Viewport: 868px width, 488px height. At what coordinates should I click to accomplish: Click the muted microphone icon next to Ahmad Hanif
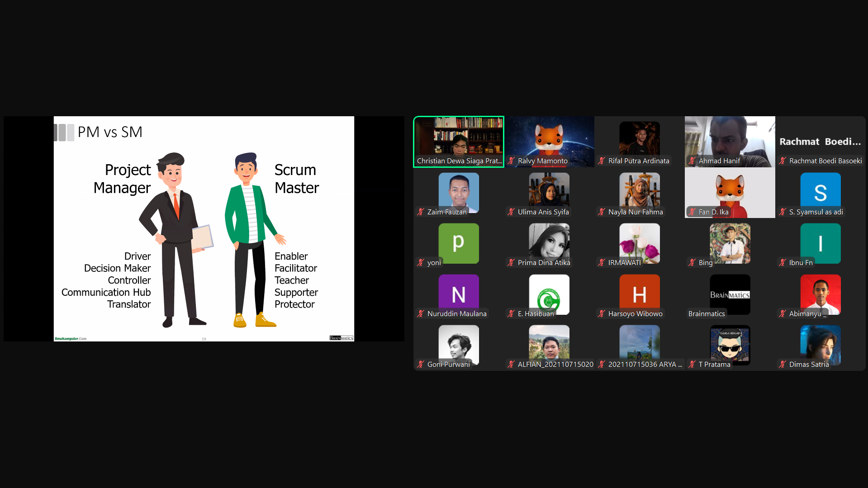coord(692,161)
